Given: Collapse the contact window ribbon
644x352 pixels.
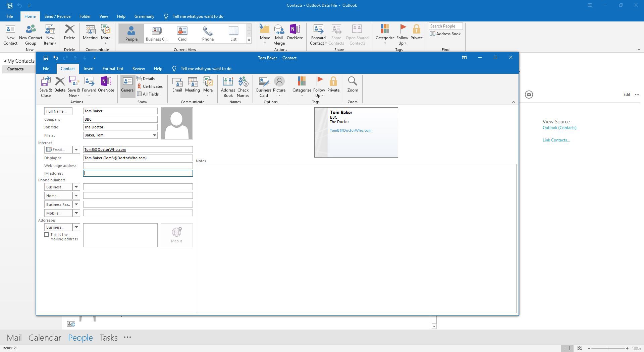Looking at the screenshot, I should (x=514, y=102).
